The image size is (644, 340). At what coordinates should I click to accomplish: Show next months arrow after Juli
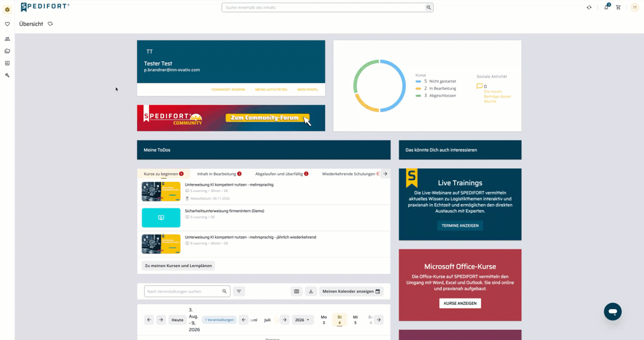tap(284, 319)
